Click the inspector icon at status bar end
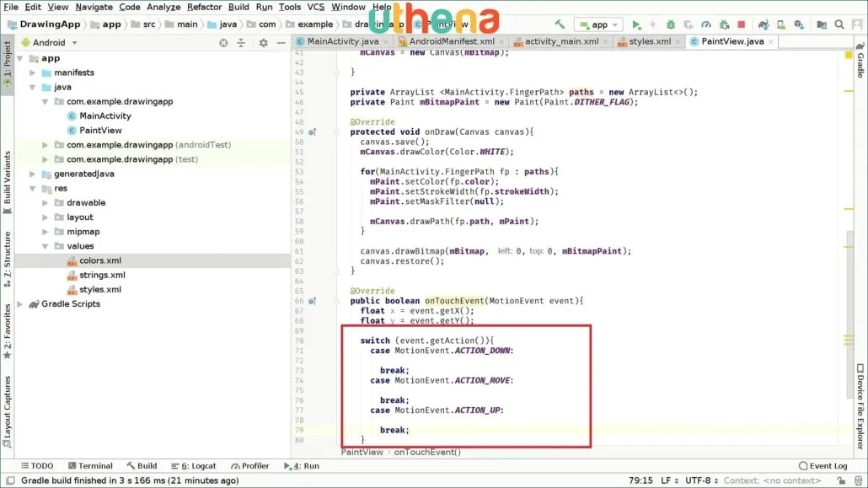Image resolution: width=868 pixels, height=488 pixels. point(858,480)
